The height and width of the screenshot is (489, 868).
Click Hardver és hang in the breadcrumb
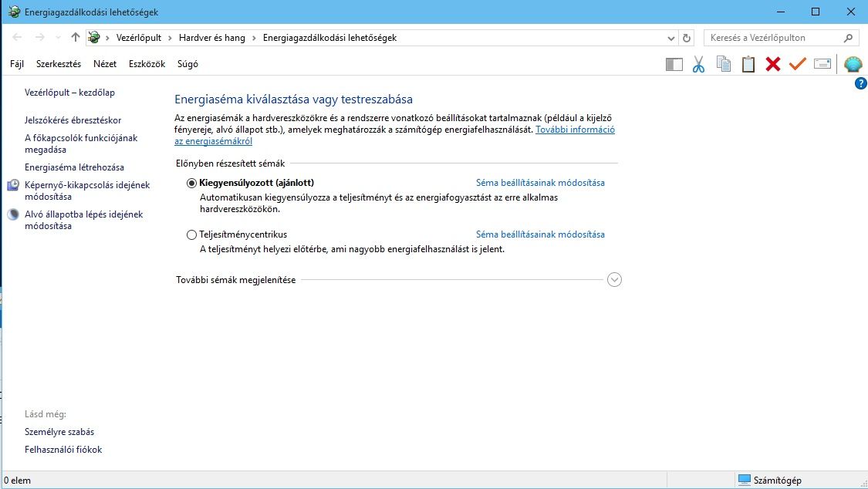click(x=212, y=38)
